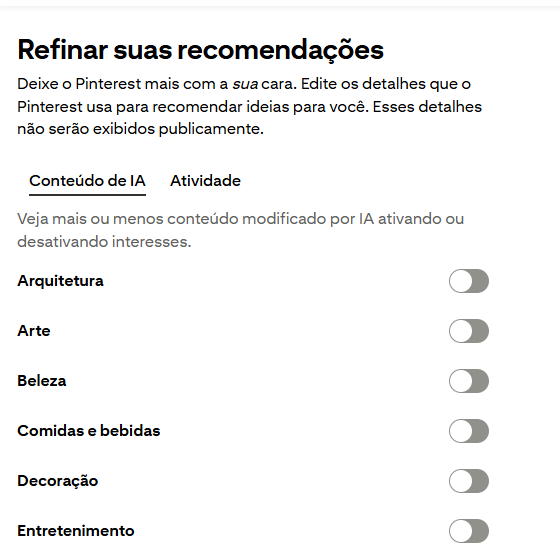Click the não serão exibidos publicamente text
The width and height of the screenshot is (560, 545).
[140, 129]
